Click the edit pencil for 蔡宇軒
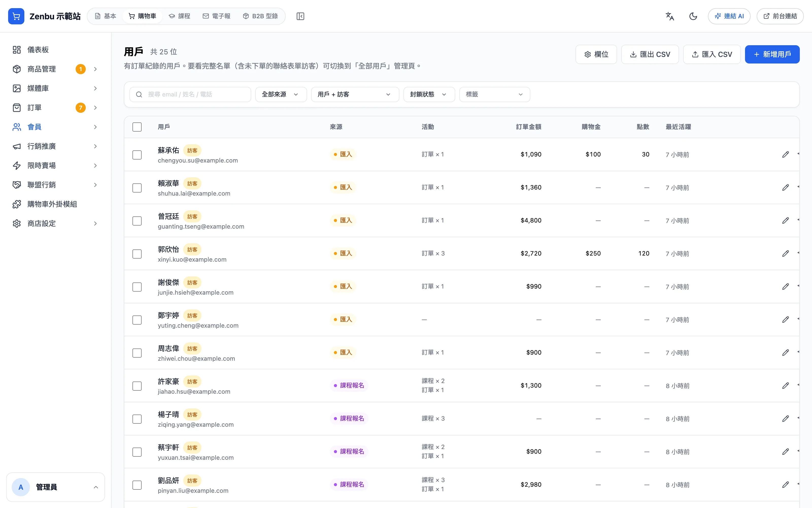The image size is (812, 508). [x=786, y=452]
